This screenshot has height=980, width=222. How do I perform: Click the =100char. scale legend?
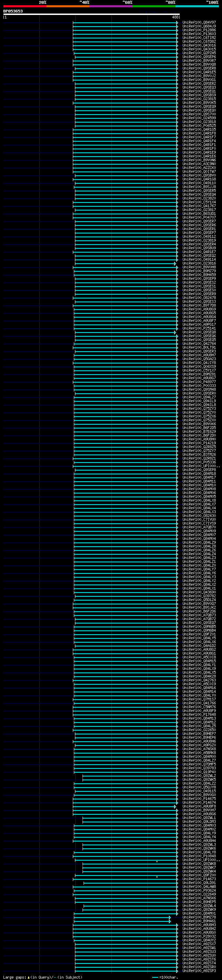pos(165,977)
